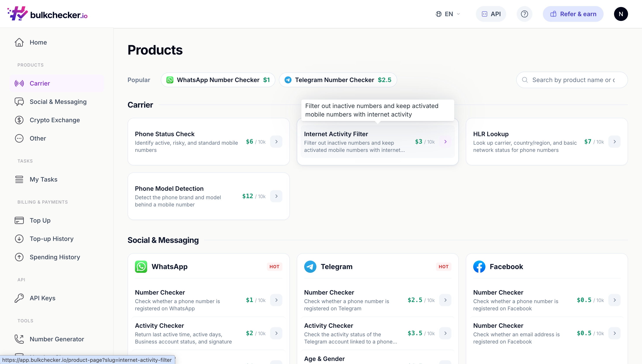Click the Refer & earn gift icon
The width and height of the screenshot is (642, 364).
pos(553,14)
